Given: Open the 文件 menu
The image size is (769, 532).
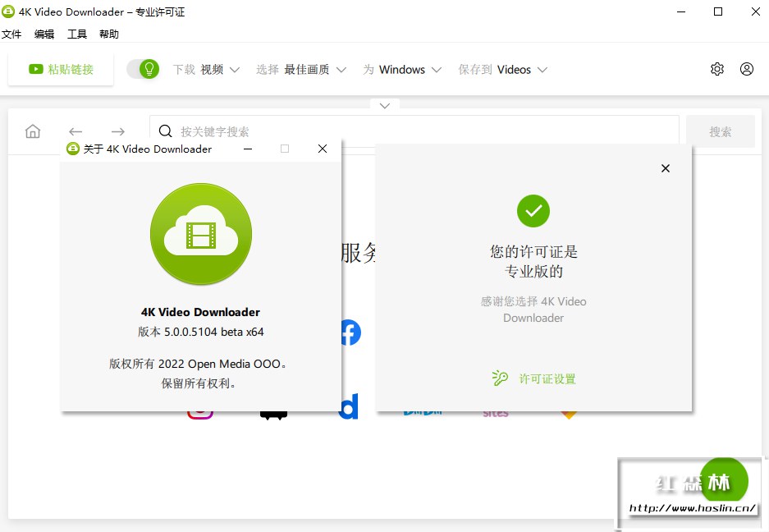Looking at the screenshot, I should pos(11,34).
